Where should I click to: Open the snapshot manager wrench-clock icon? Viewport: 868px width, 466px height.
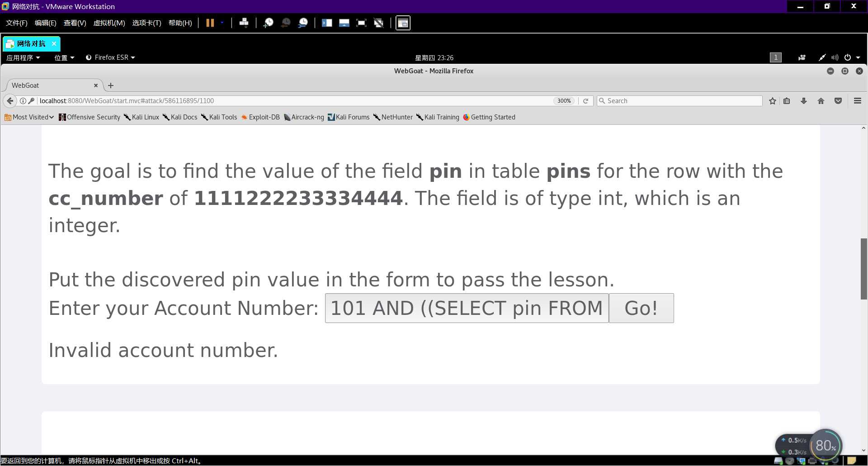(x=303, y=23)
